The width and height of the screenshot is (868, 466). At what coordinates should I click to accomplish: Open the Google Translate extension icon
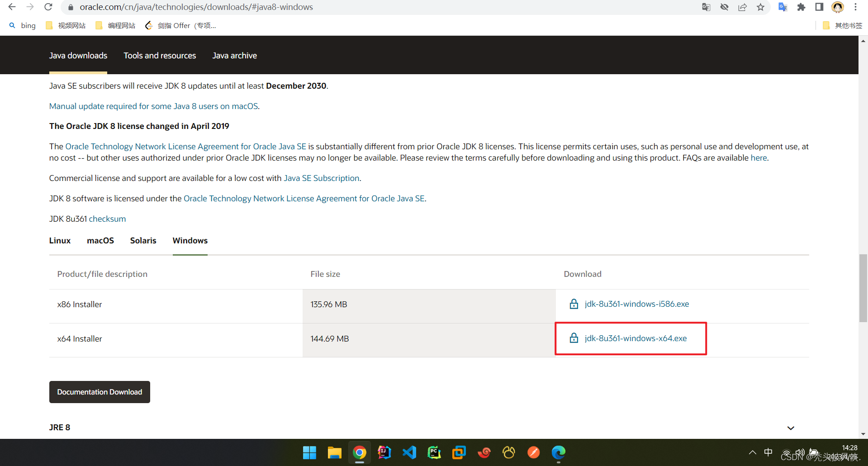pos(783,7)
